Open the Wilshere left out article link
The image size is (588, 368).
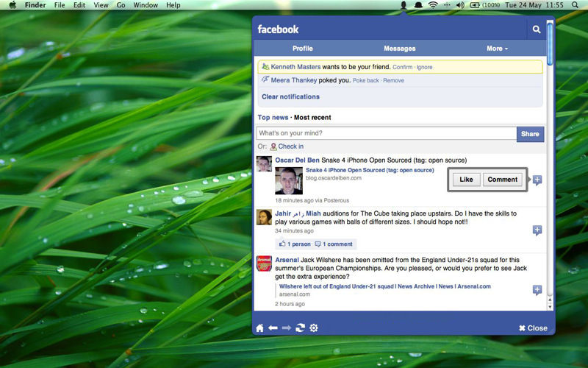coord(384,286)
